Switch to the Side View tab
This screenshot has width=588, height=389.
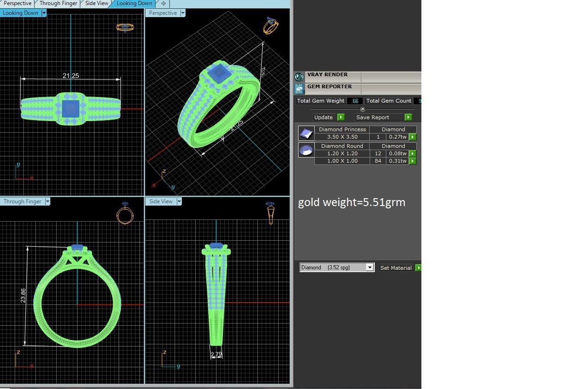point(97,3)
